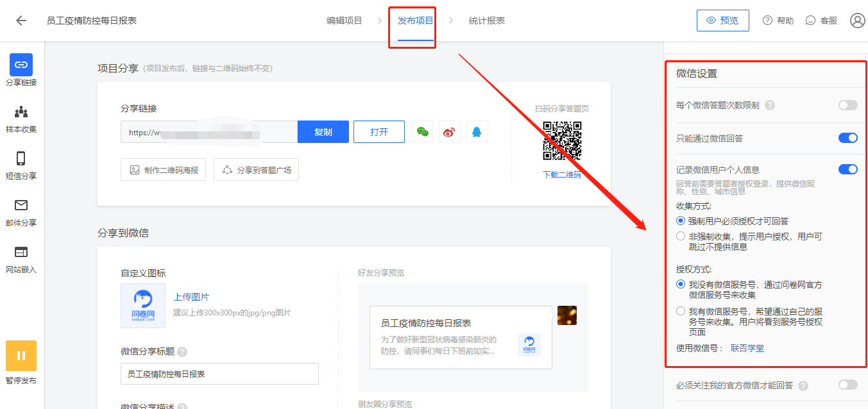Click the 微信设置 heading
Image resolution: width=868 pixels, height=409 pixels.
(x=697, y=74)
